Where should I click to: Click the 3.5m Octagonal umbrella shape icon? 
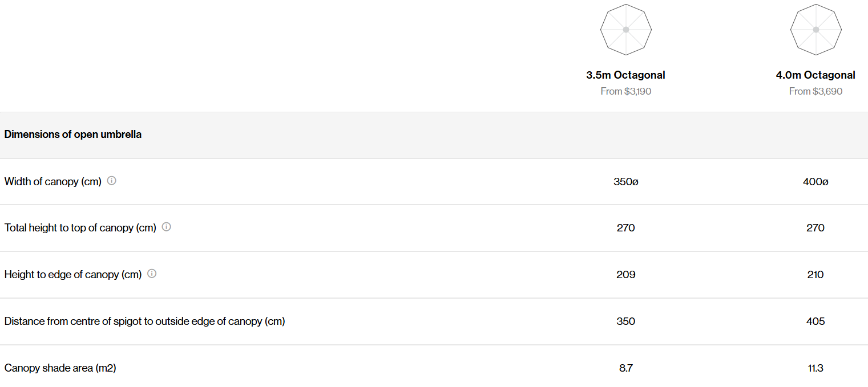pyautogui.click(x=625, y=30)
